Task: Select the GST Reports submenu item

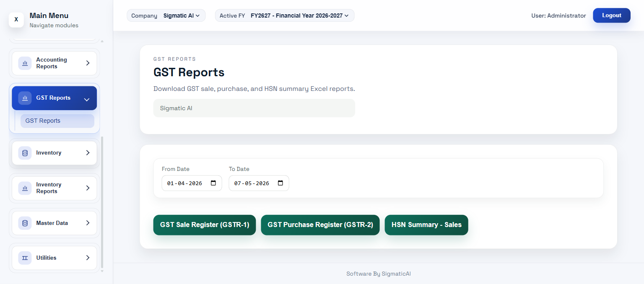Action: (x=57, y=121)
